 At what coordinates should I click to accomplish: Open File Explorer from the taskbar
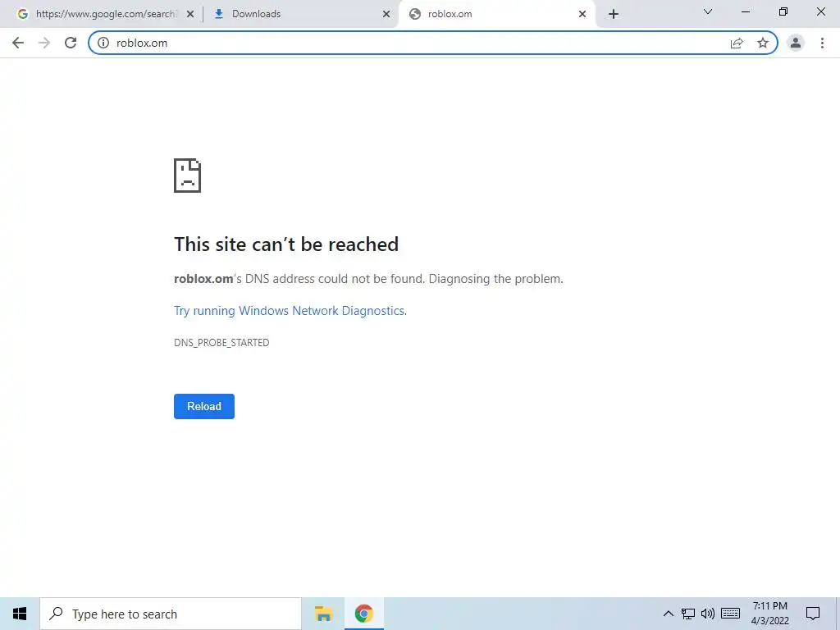pyautogui.click(x=323, y=614)
